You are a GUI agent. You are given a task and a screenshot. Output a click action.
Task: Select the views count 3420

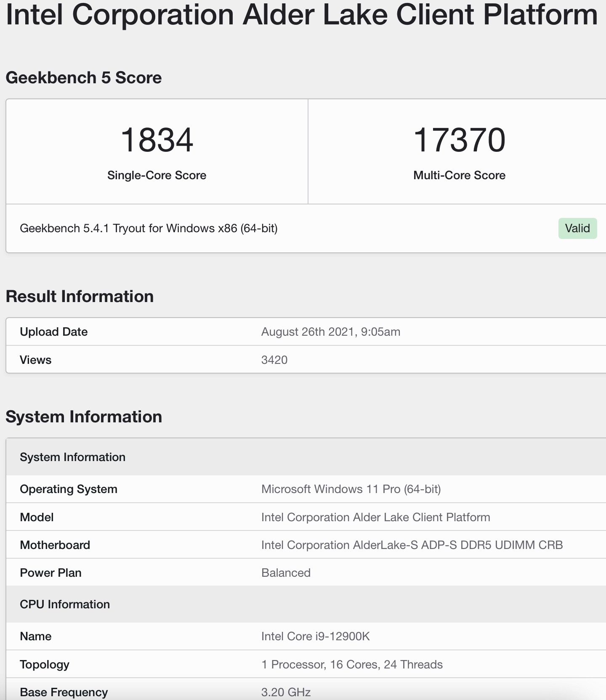(x=274, y=360)
